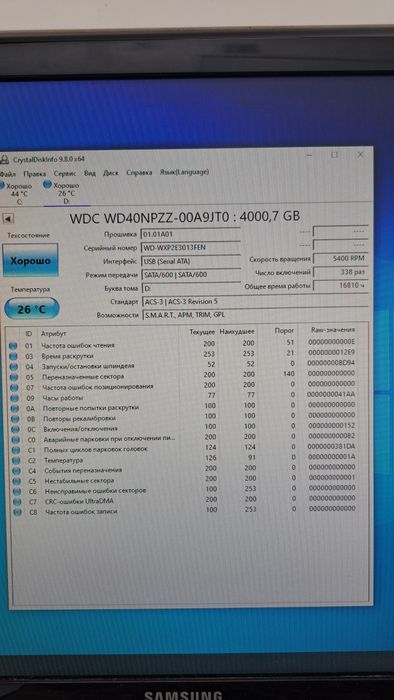This screenshot has height=700, width=394.
Task: Click status icon of attribute 04
Action: pos(13,367)
